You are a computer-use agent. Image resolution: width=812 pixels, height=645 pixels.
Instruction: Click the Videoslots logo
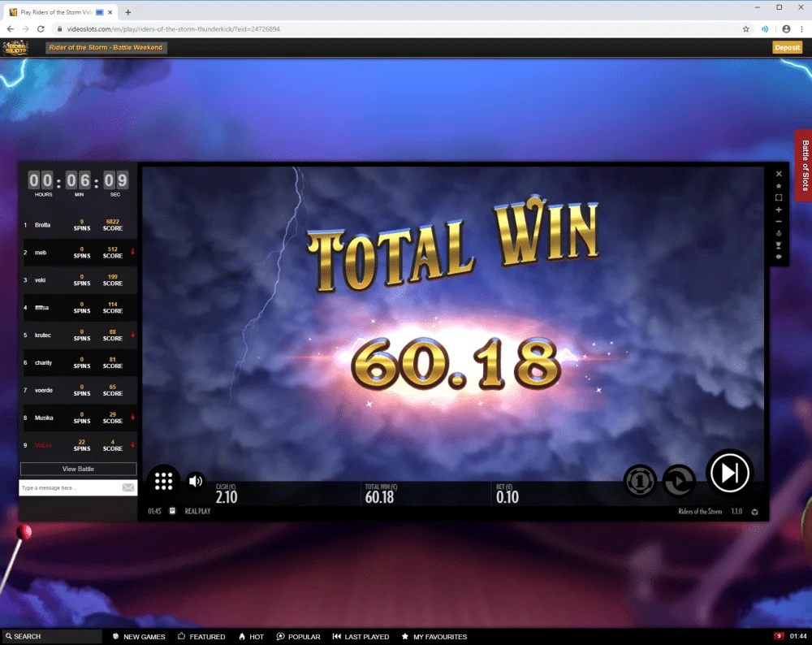[15, 48]
